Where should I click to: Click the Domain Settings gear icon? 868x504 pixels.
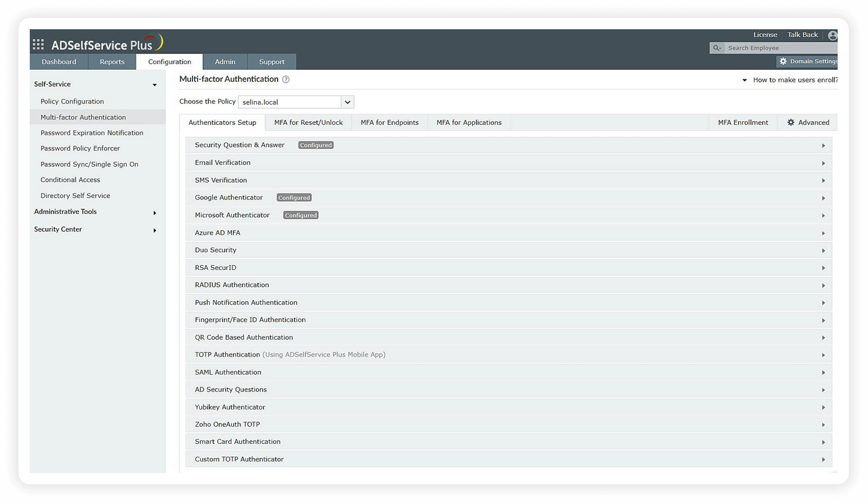coord(784,61)
